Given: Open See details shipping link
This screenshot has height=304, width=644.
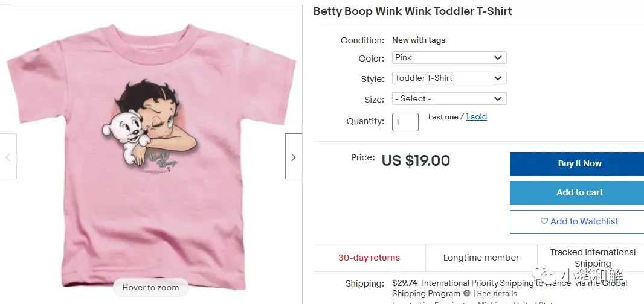Looking at the screenshot, I should (497, 294).
